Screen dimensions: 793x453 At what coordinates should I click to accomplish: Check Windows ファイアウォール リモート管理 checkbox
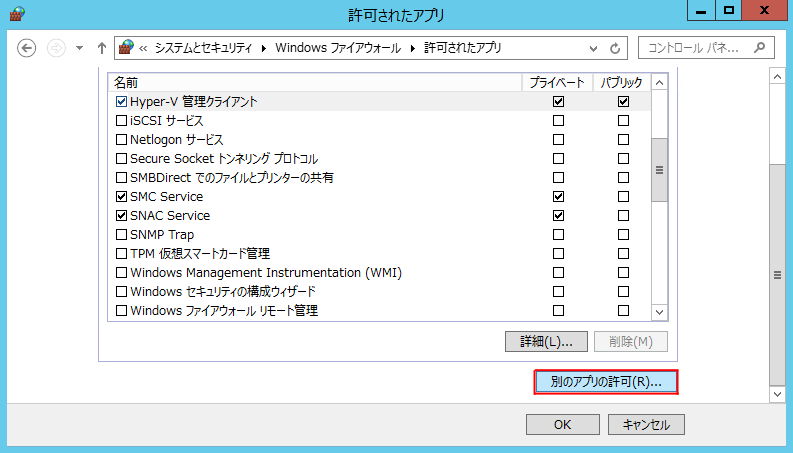121,310
